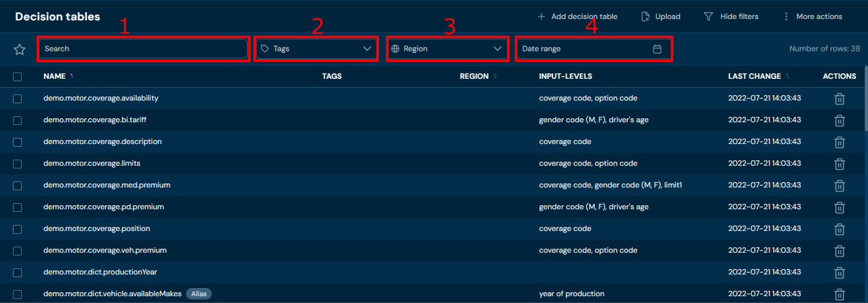This screenshot has width=868, height=303.
Task: Click trash icon for demo.motor.coverage.bi.tariff
Action: (x=839, y=120)
